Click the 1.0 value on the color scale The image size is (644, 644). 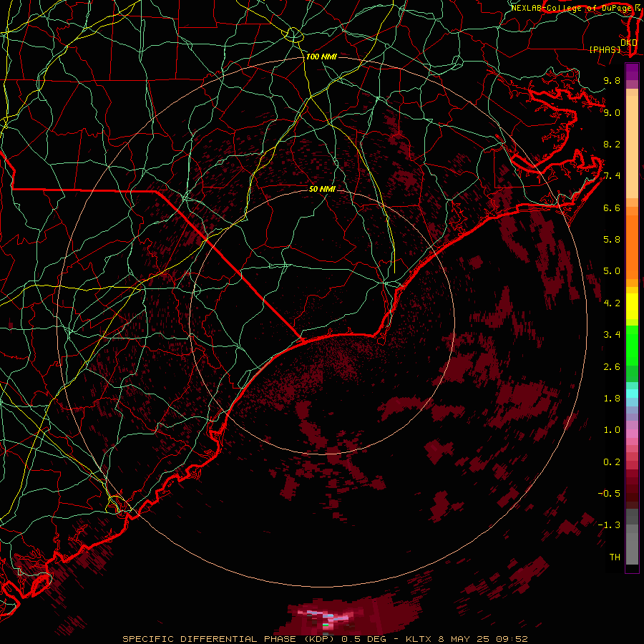[612, 430]
